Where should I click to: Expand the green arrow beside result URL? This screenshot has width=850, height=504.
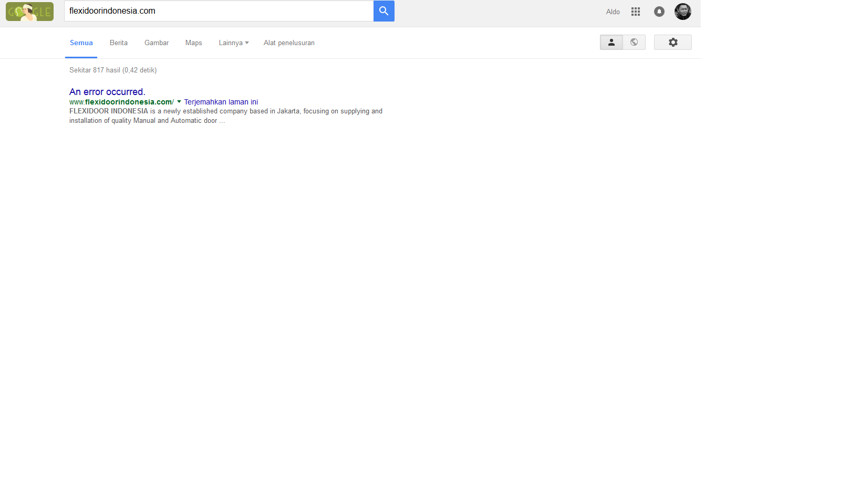point(179,102)
